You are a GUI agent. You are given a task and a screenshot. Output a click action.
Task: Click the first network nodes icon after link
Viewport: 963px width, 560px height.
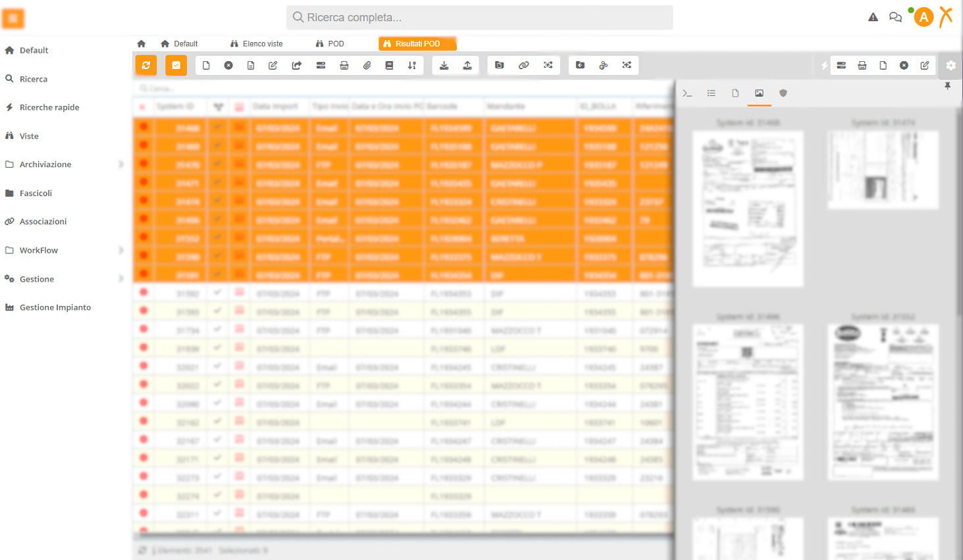(x=548, y=65)
